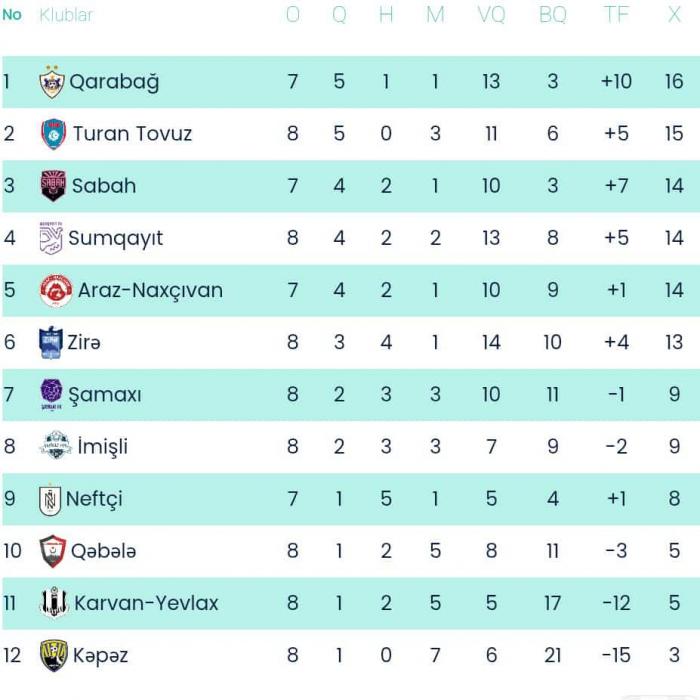Open the Qarabağ team name link
The height and width of the screenshot is (700, 700).
coord(114,82)
